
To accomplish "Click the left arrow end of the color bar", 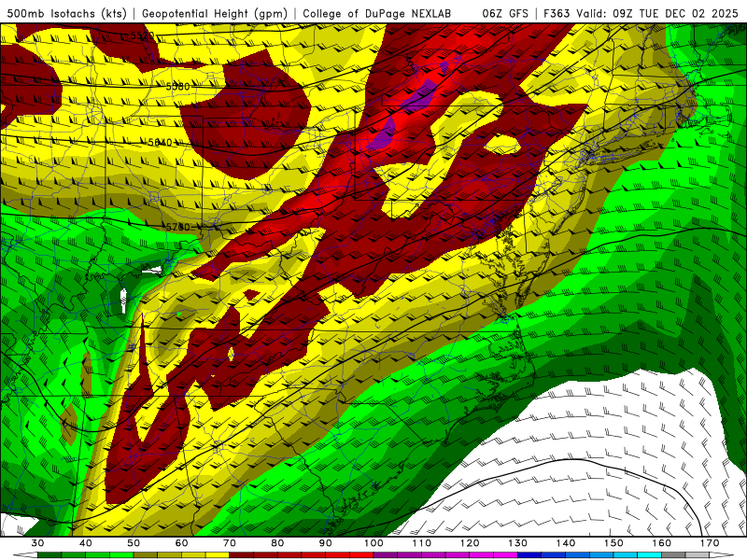I will pyautogui.click(x=25, y=555).
